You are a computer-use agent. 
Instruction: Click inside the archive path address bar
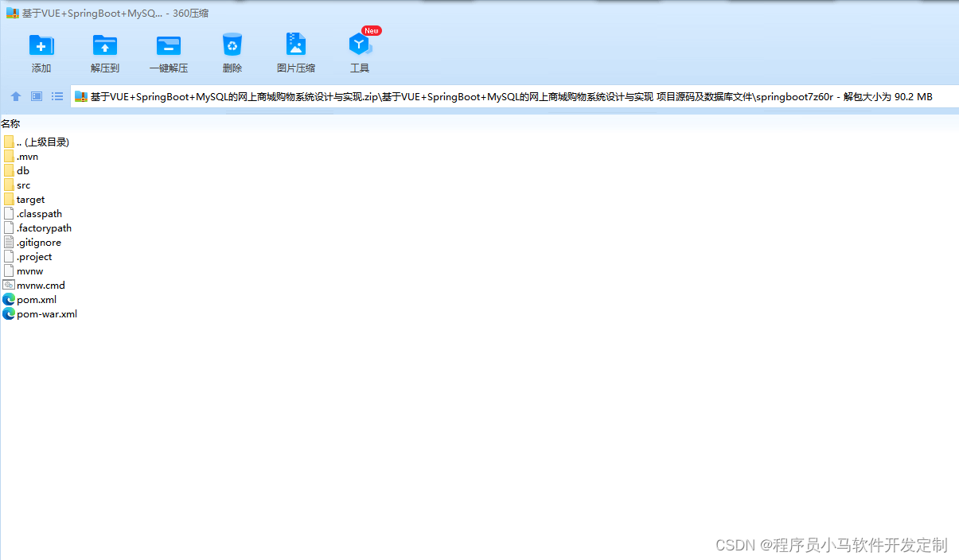coord(478,96)
